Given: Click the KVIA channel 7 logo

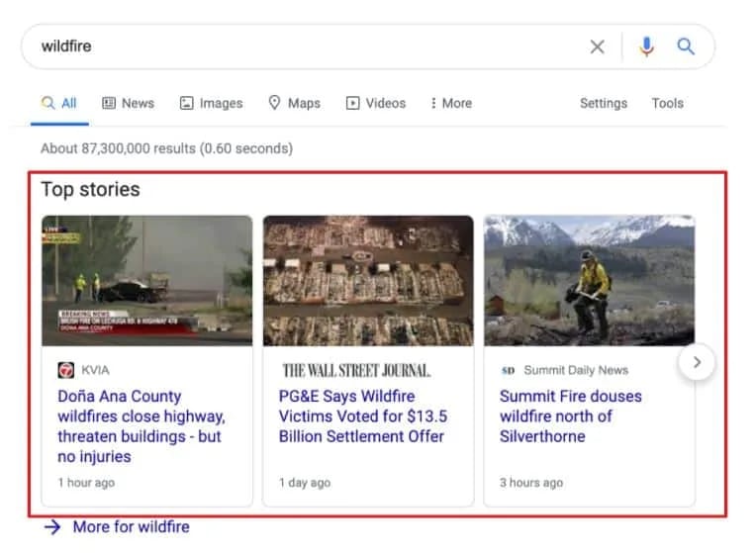Looking at the screenshot, I should coord(66,370).
